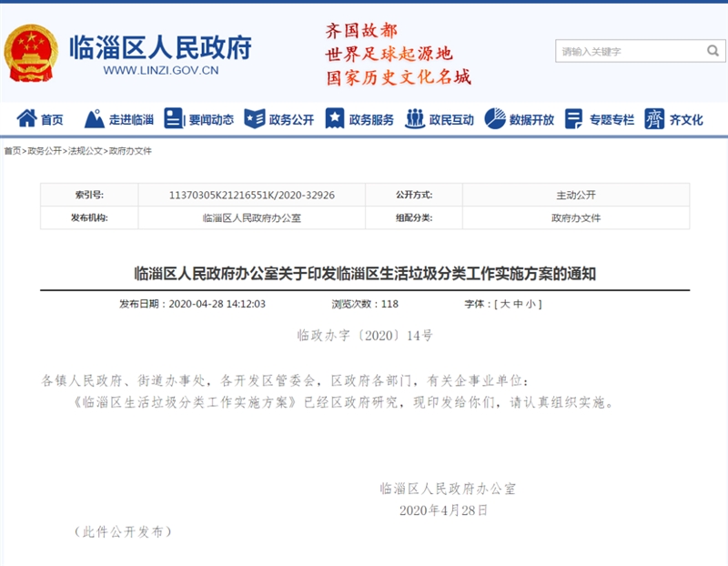Click the salutation line starting 各镇人民政府

[285, 380]
